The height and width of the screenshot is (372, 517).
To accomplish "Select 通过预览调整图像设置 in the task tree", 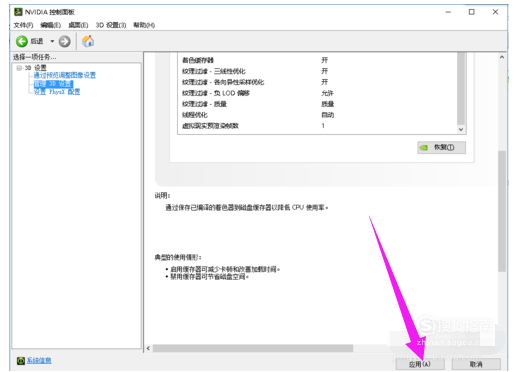I will pos(65,75).
